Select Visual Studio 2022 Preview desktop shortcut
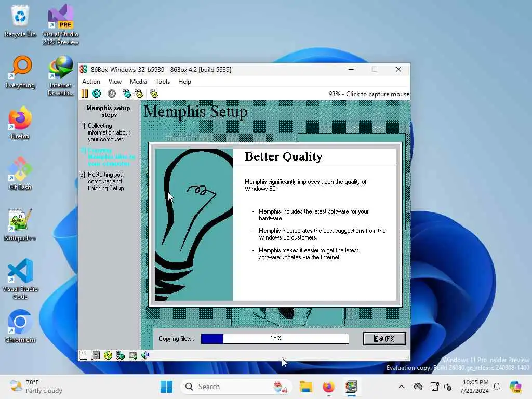The height and width of the screenshot is (399, 532). click(x=61, y=24)
